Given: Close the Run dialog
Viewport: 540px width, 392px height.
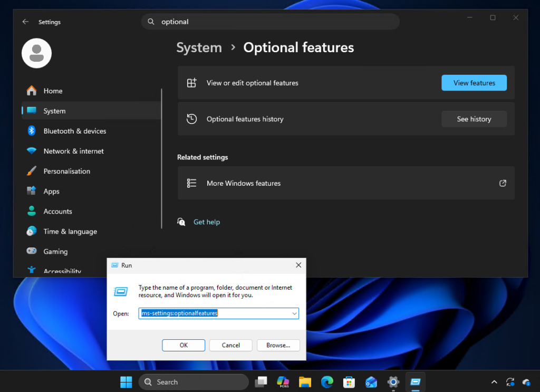Looking at the screenshot, I should click(298, 265).
